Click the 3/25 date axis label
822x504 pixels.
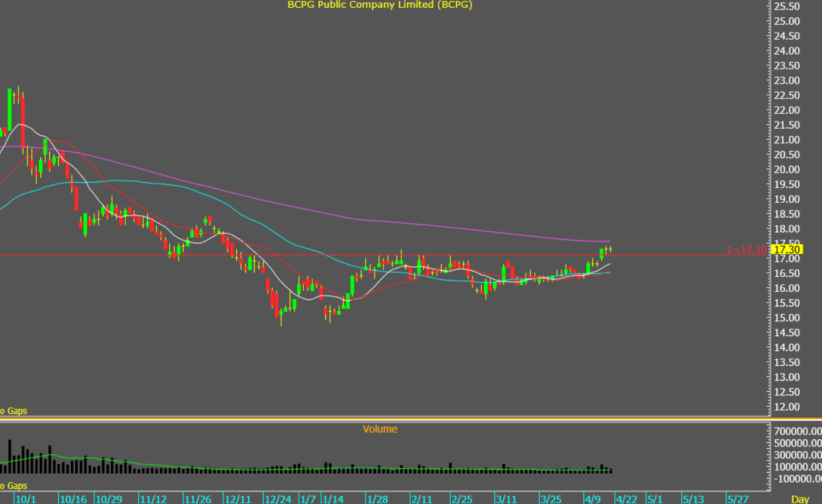tap(551, 499)
